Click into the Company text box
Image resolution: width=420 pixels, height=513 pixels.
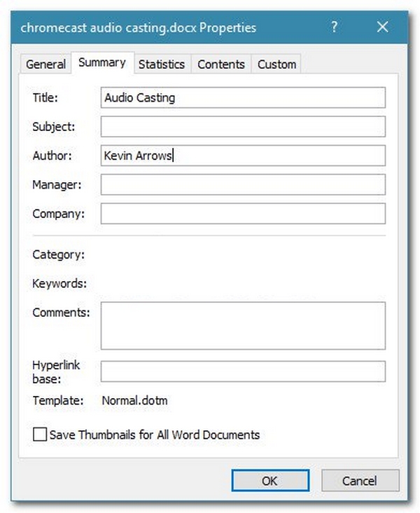click(243, 213)
